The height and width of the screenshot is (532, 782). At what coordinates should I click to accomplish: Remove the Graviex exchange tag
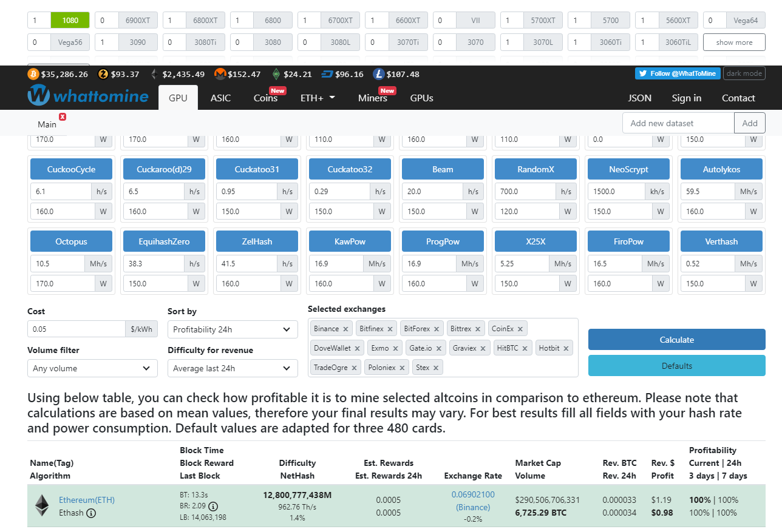(483, 348)
